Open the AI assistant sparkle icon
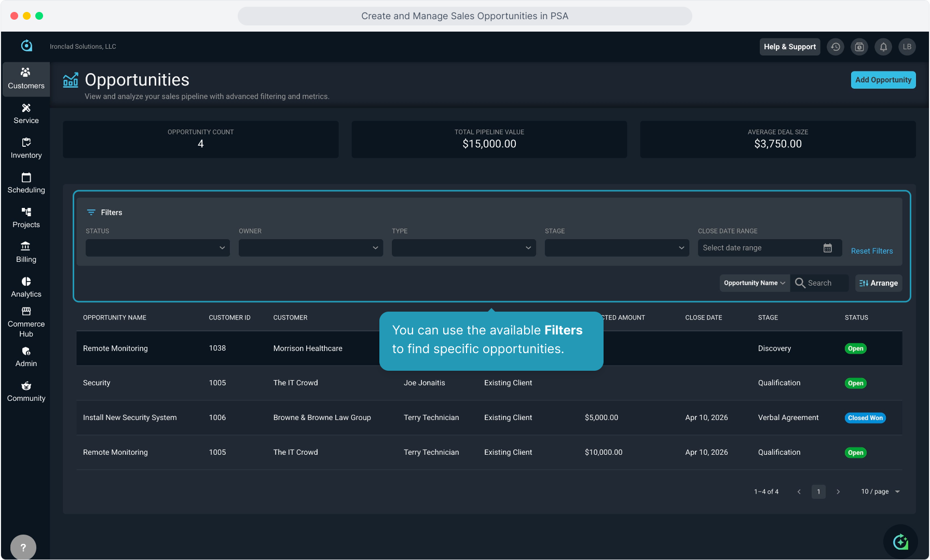This screenshot has width=930, height=560. (x=900, y=542)
